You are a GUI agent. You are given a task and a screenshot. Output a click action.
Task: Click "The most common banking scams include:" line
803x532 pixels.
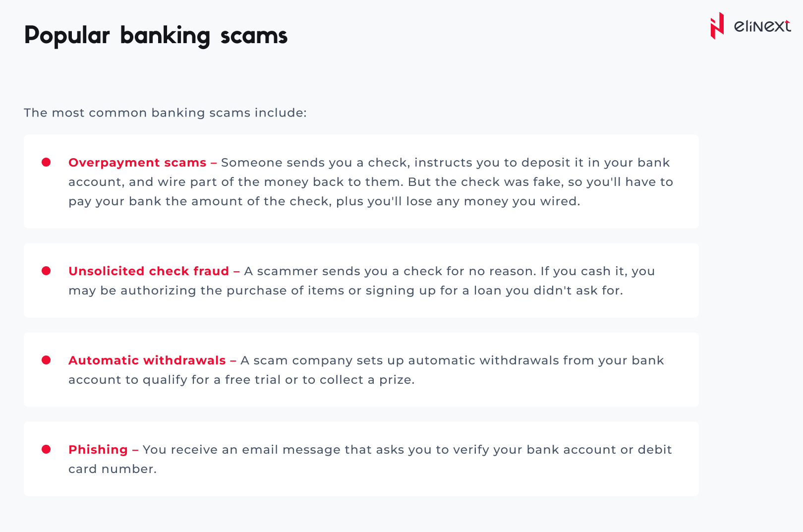tap(165, 113)
